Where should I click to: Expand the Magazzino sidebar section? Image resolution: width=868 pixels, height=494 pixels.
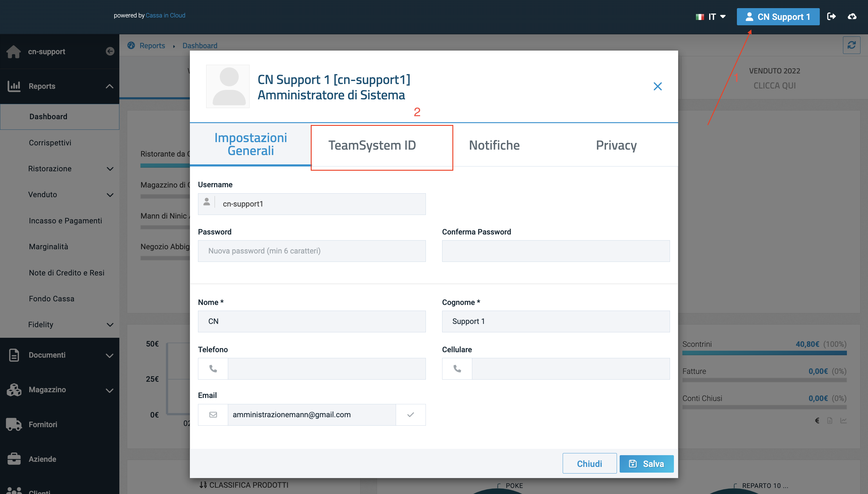(109, 390)
